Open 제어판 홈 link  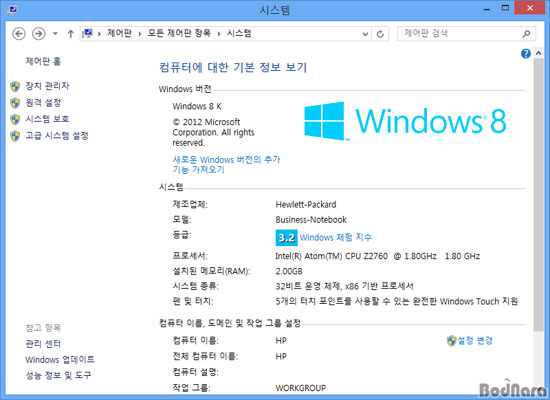point(43,61)
